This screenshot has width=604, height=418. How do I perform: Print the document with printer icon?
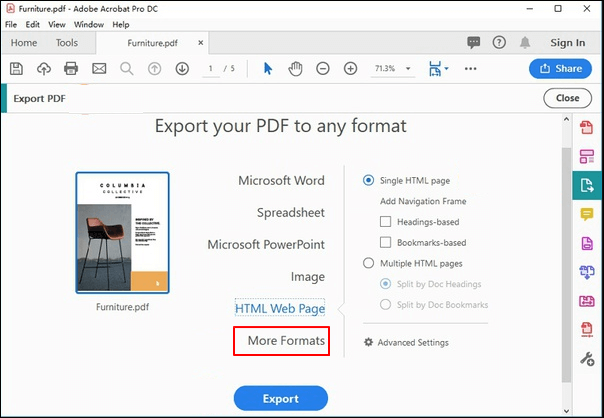coord(71,69)
